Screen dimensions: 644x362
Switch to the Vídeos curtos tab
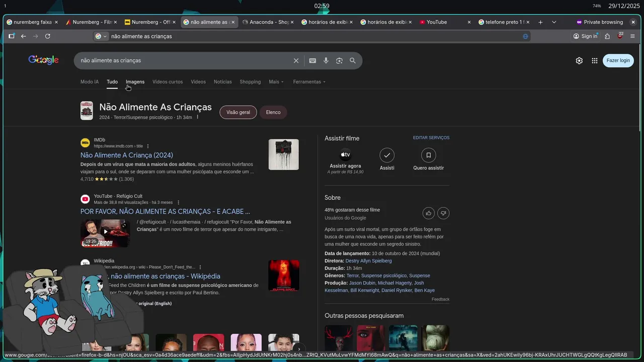[x=168, y=82]
